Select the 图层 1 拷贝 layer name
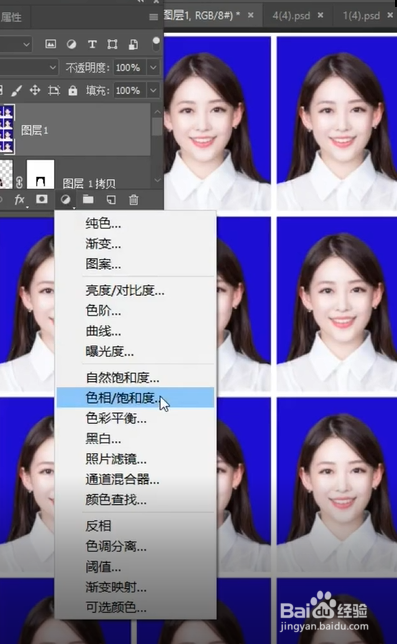Screen dimensions: 397x644 [x=89, y=183]
